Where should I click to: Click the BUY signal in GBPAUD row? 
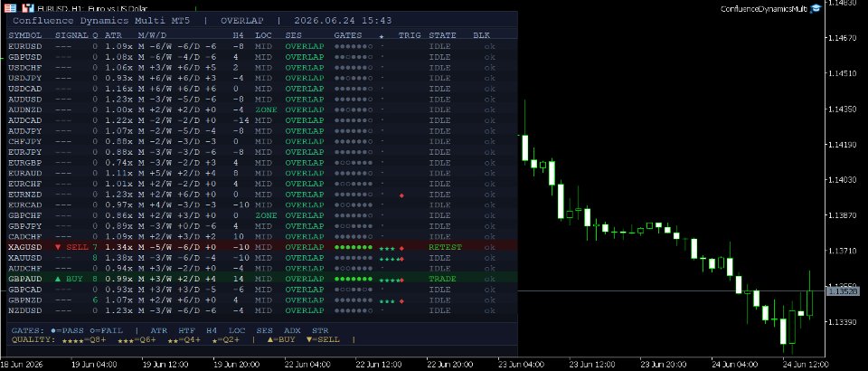[x=75, y=279]
